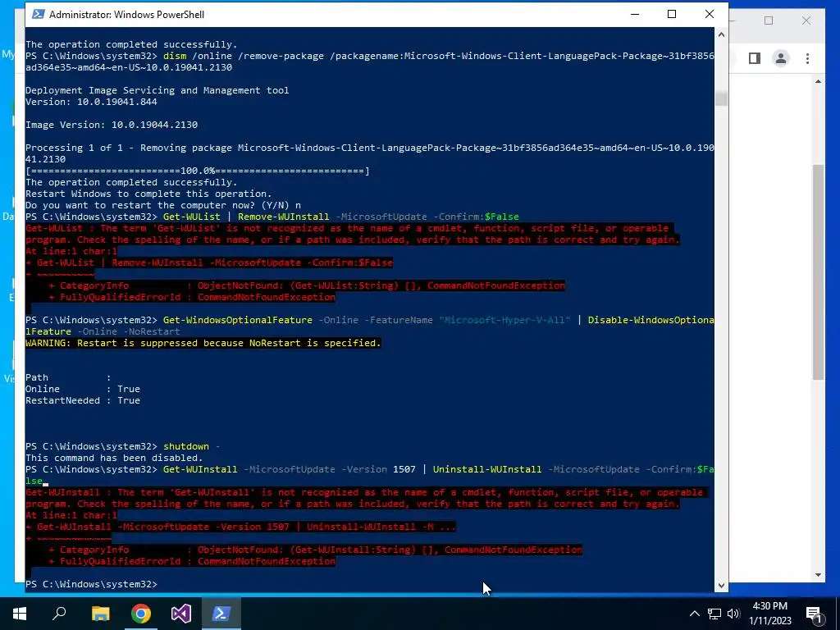Click the Chrome window scroll-up arrow
Screen dimensions: 840x630
[x=818, y=82]
